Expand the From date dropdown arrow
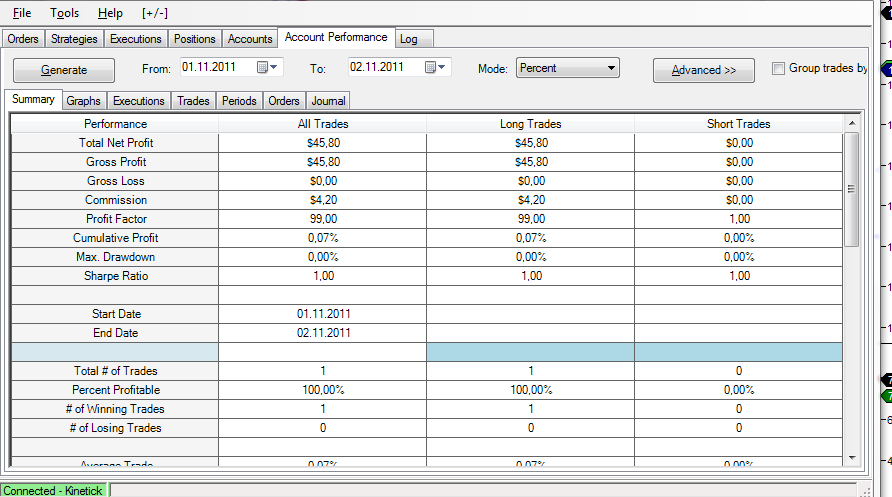The height and width of the screenshot is (497, 892). pyautogui.click(x=274, y=67)
